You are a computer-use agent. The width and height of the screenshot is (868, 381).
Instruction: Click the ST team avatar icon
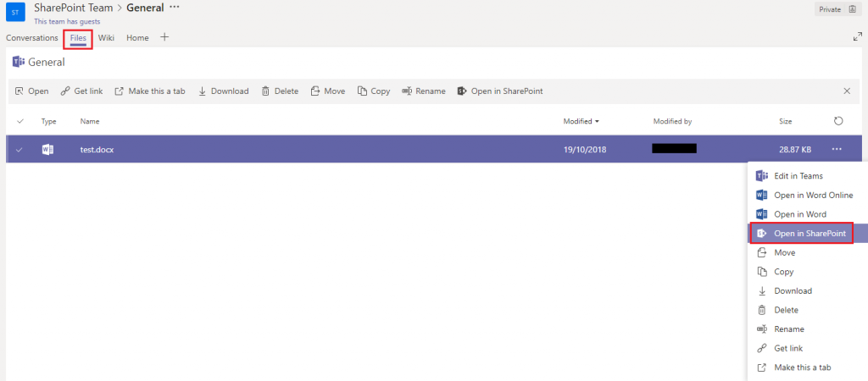(15, 12)
